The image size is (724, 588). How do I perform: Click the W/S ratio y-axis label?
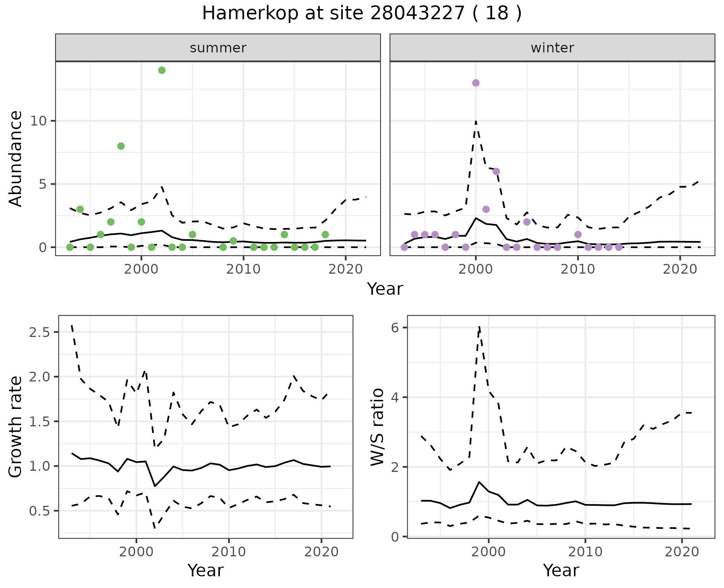[378, 427]
